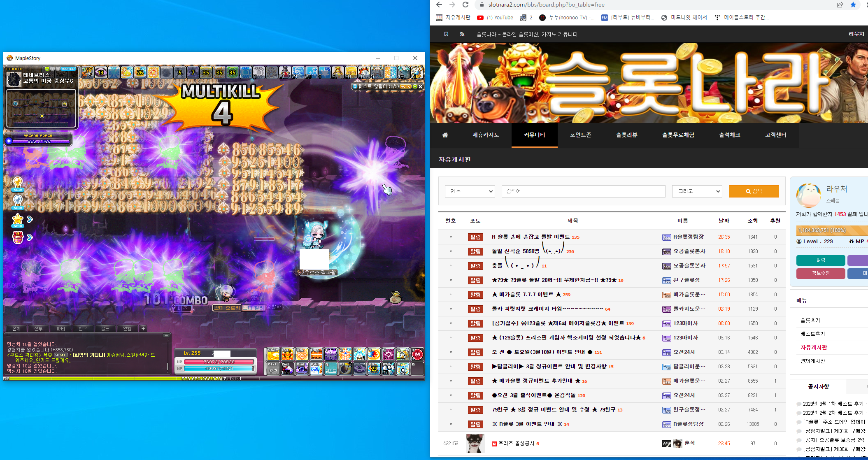This screenshot has width=868, height=460.
Task: Expand the arrow beside the gift jar
Action: (30, 237)
